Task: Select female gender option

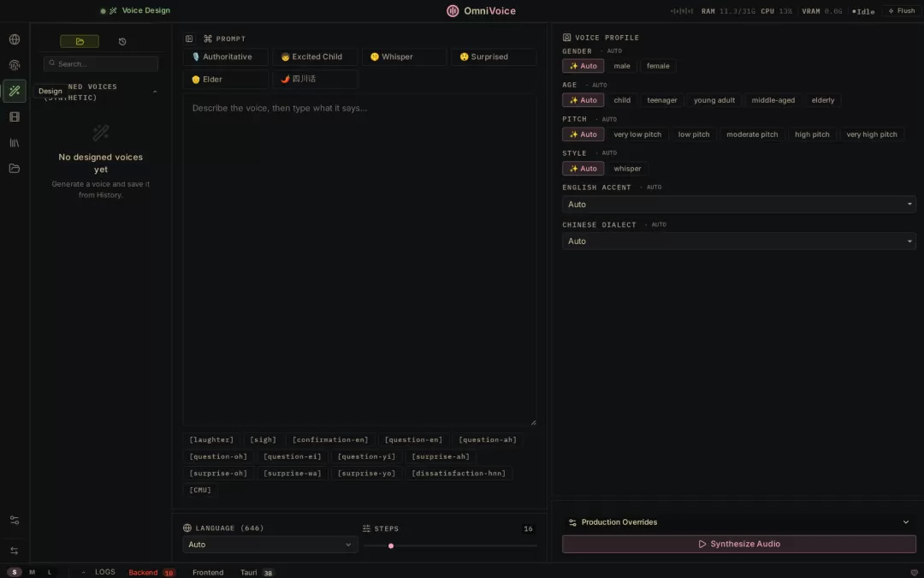Action: tap(658, 66)
